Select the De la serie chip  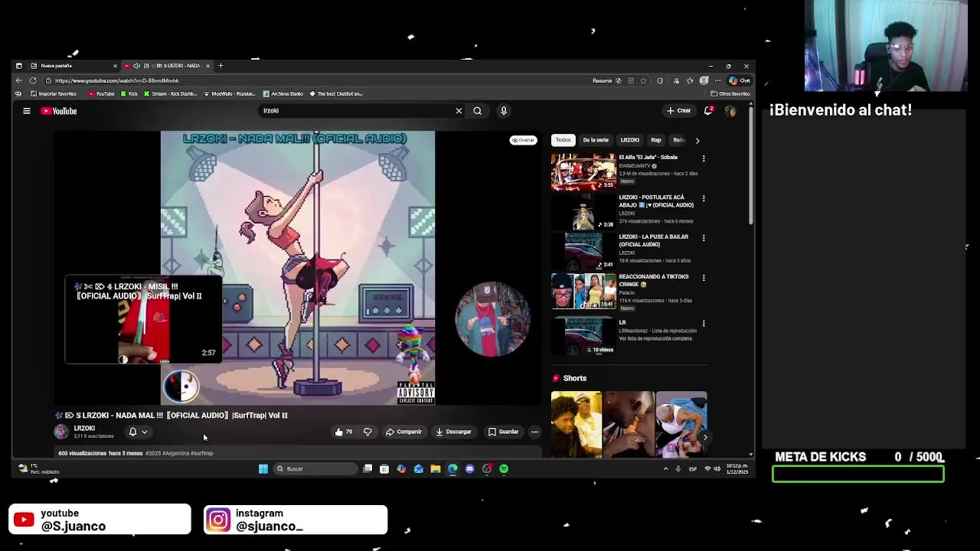596,140
